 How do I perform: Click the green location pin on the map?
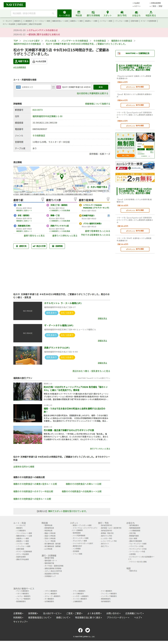pyautogui.click(x=62, y=177)
